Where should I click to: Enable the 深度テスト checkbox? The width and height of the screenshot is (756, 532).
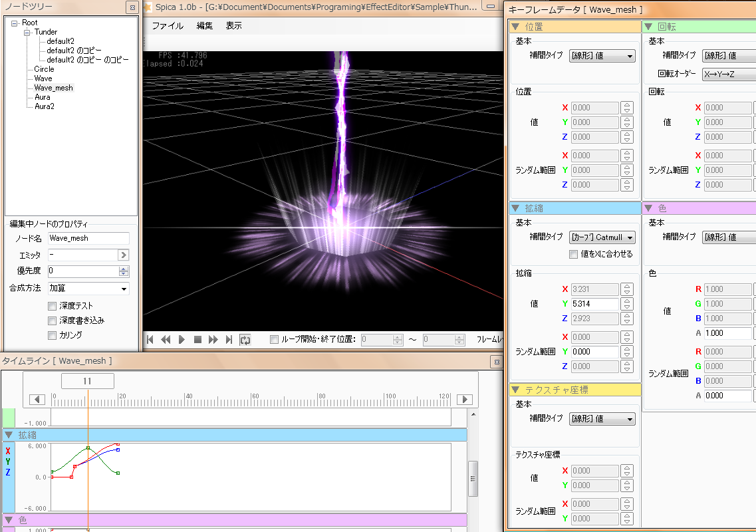(x=52, y=306)
